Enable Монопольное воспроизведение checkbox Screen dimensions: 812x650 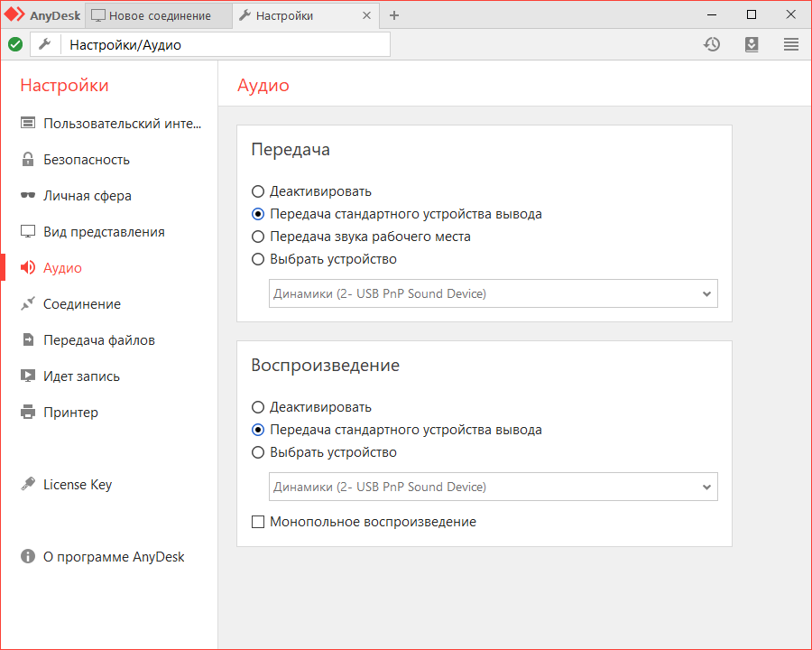pyautogui.click(x=258, y=522)
